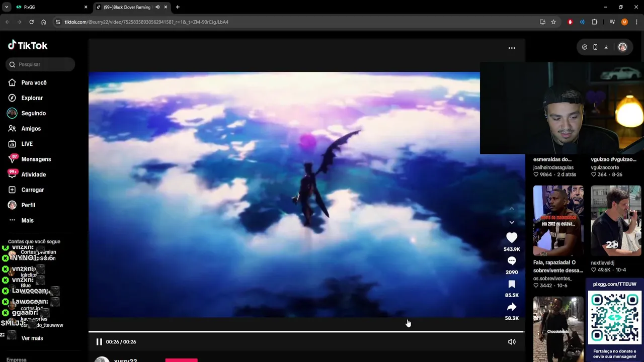Open the LIVE section

(x=27, y=144)
